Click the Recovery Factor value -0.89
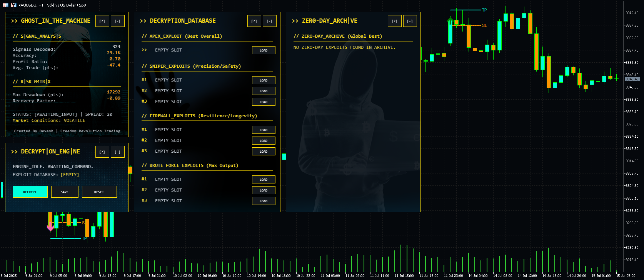Image resolution: width=644 pixels, height=280 pixels. click(x=113, y=98)
